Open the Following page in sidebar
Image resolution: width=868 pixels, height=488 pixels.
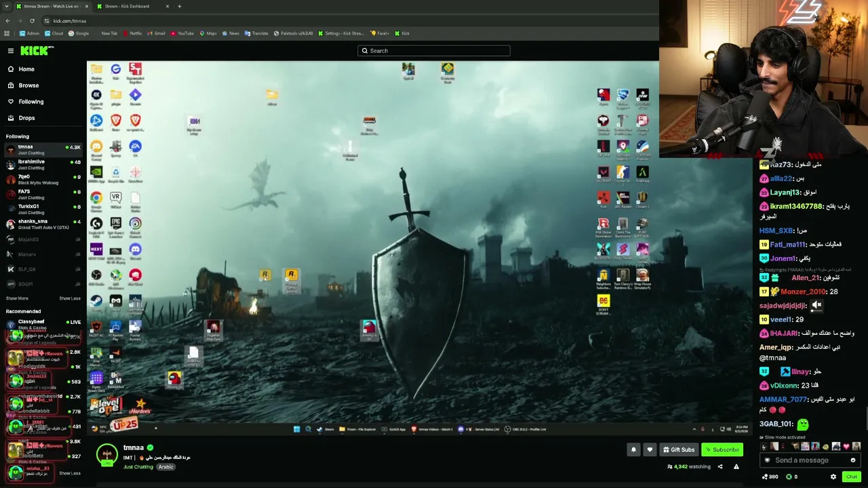pos(31,102)
